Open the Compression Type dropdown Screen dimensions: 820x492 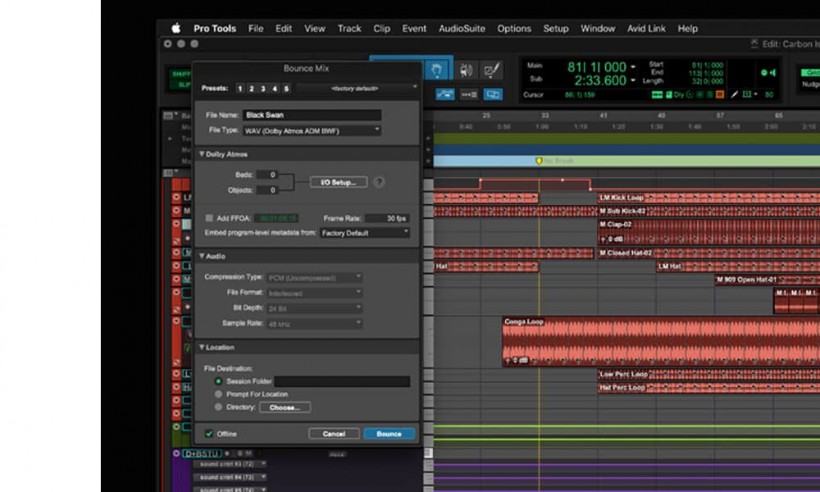point(314,277)
